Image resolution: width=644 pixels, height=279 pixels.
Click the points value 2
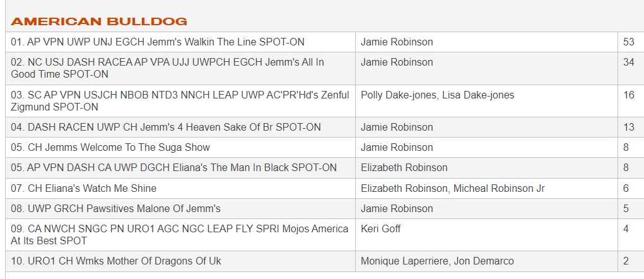[x=626, y=261]
